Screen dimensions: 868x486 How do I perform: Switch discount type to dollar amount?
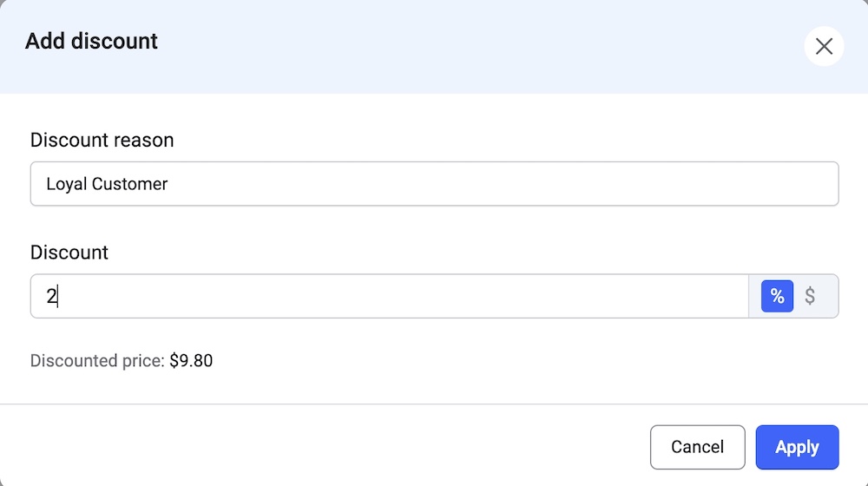click(x=810, y=296)
